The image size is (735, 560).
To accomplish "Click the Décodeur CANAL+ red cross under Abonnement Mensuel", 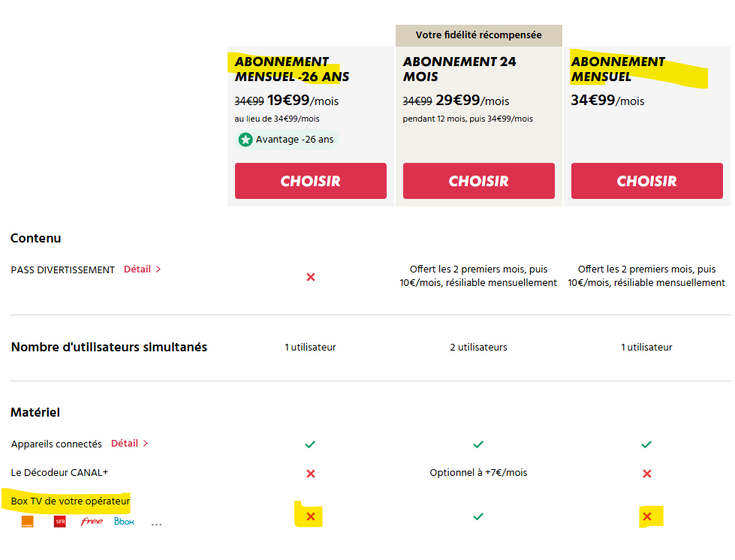I will point(647,474).
